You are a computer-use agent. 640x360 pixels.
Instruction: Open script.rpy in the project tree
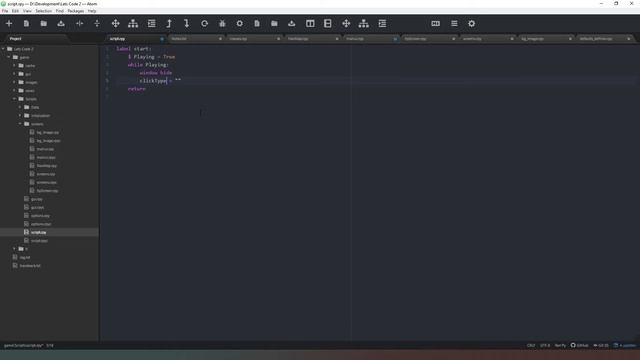[x=38, y=232]
